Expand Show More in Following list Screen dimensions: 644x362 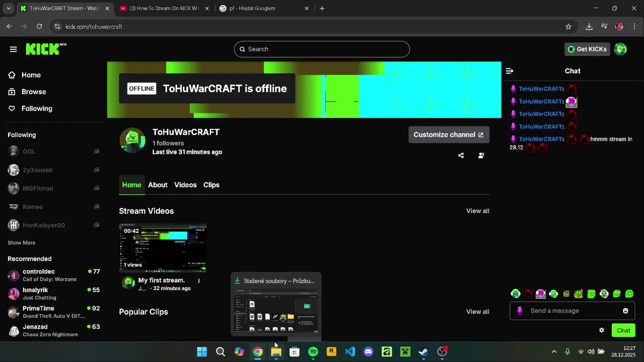[x=22, y=243]
